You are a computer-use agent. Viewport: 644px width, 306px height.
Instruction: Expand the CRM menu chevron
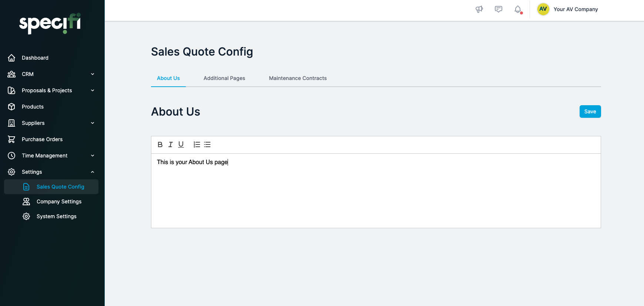click(93, 74)
